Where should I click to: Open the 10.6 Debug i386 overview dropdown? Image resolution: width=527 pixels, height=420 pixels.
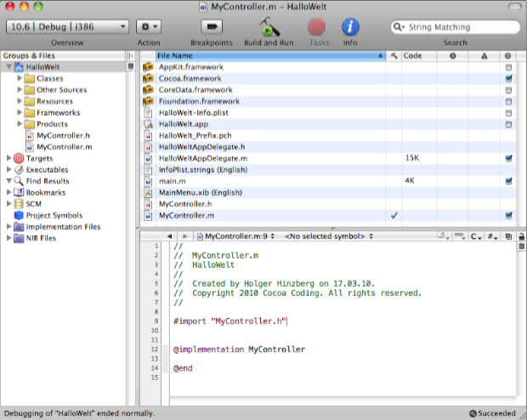pos(67,26)
